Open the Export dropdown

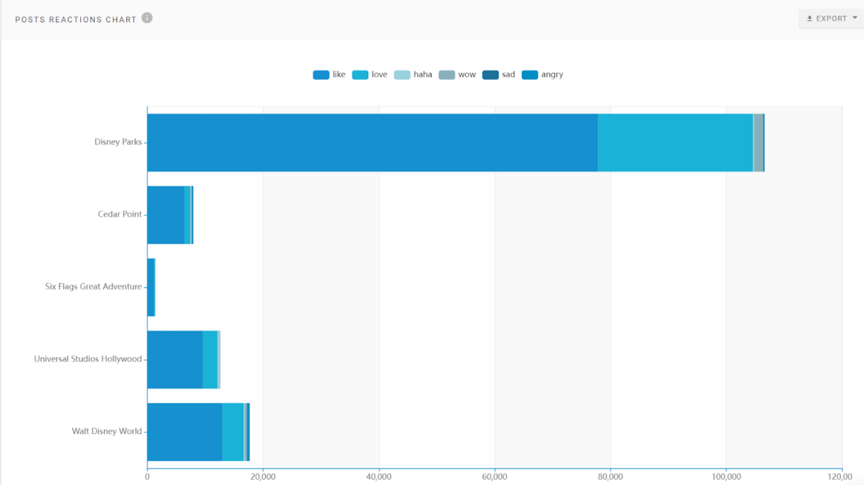click(831, 19)
